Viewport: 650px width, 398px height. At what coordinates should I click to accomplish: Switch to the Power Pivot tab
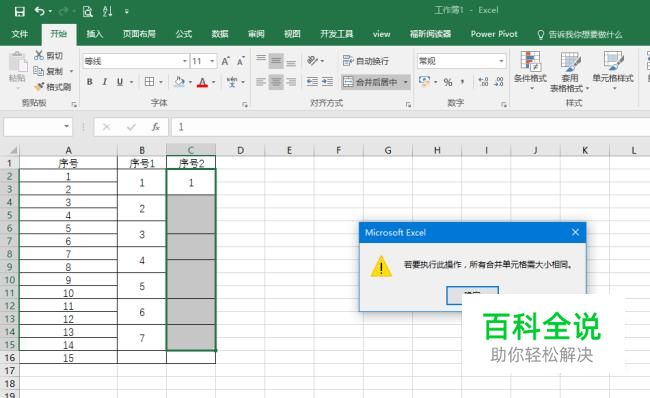(x=494, y=34)
